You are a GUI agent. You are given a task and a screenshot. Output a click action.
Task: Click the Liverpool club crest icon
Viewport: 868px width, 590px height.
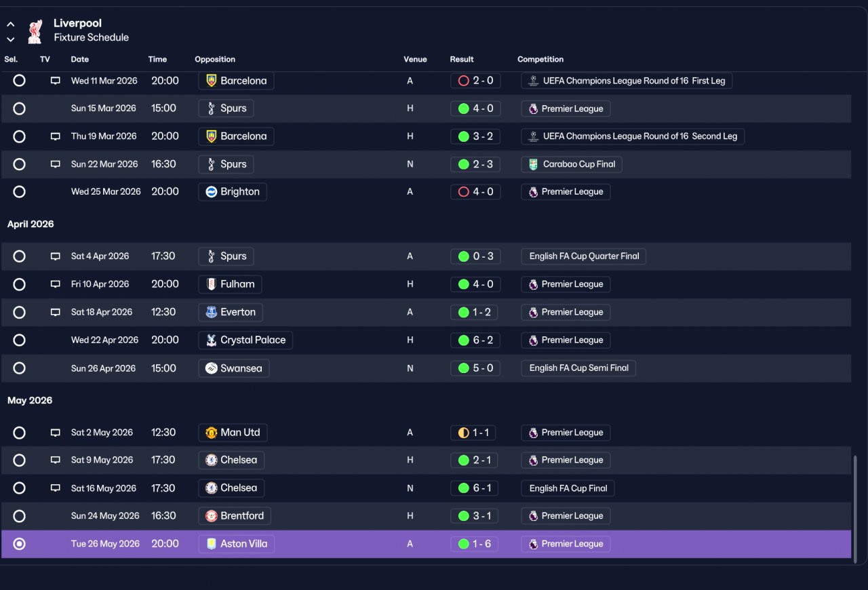(35, 31)
